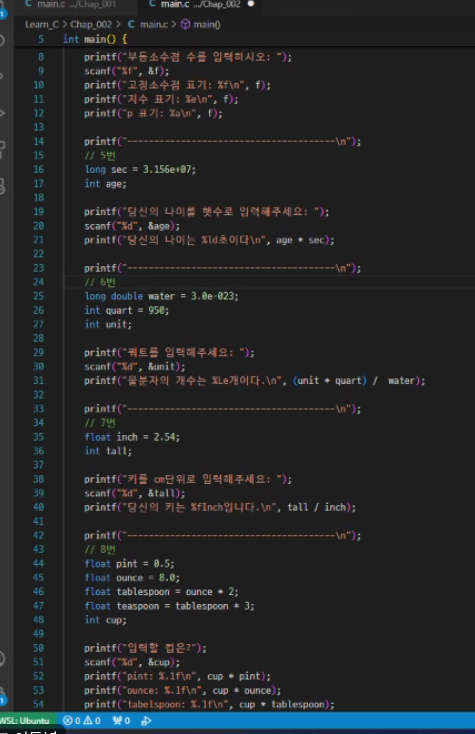Place cursor on 'int age;' declaration
Image resolution: width=475 pixels, height=734 pixels.
pyautogui.click(x=105, y=184)
